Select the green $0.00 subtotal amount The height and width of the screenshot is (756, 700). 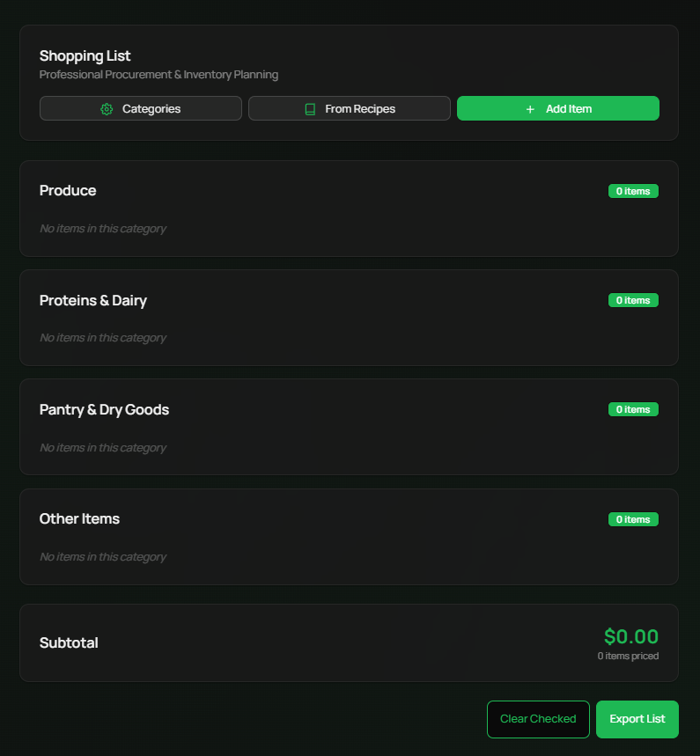point(630,636)
